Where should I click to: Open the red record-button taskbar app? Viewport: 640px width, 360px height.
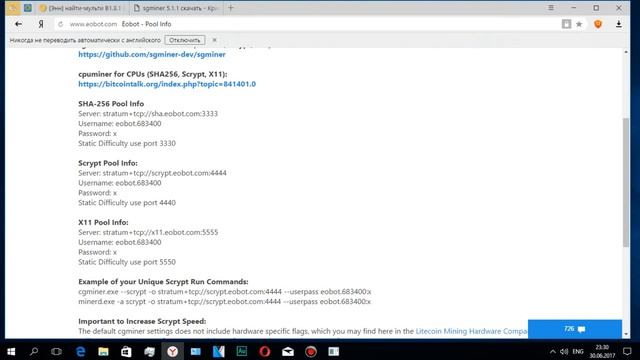(311, 351)
